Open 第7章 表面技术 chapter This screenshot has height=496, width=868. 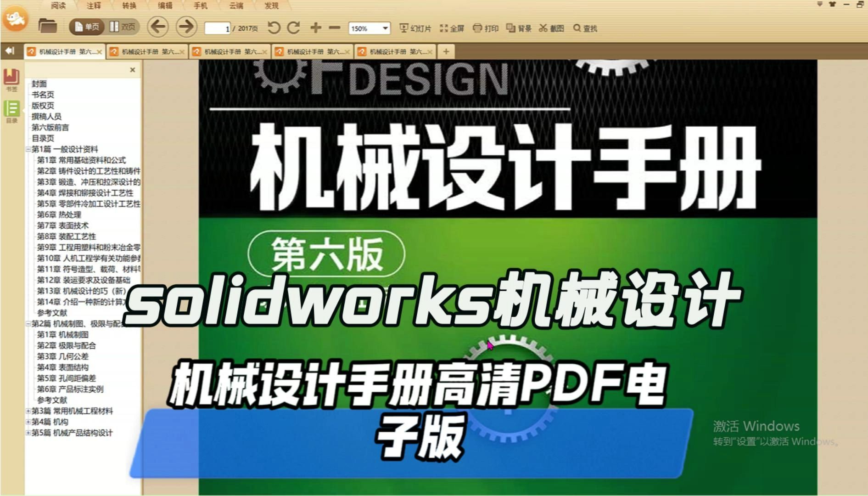[x=62, y=225]
